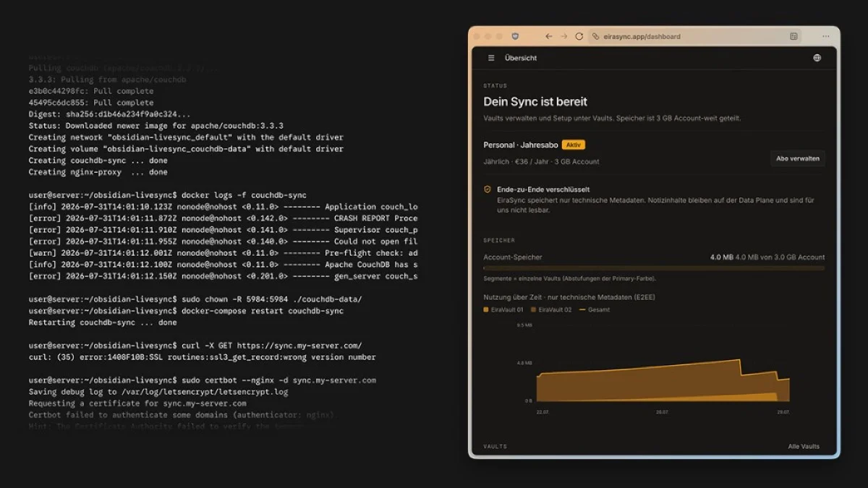Click the docker-compose restart couchdb-sync command

(263, 311)
